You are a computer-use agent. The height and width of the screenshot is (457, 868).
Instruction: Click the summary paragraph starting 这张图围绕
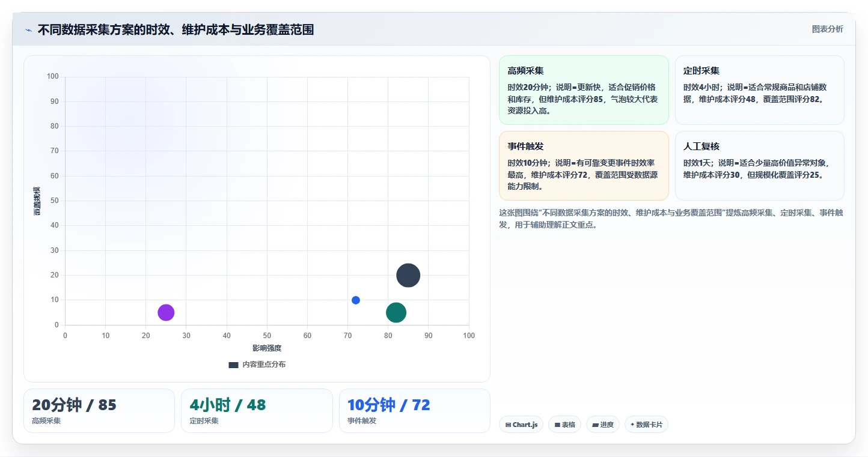tap(671, 219)
